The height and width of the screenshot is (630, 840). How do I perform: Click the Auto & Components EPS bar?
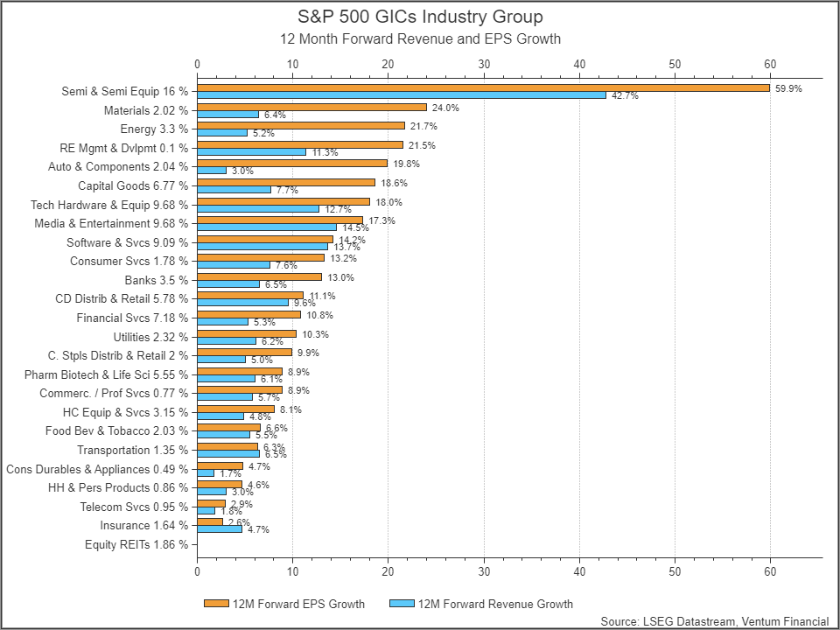pos(291,163)
